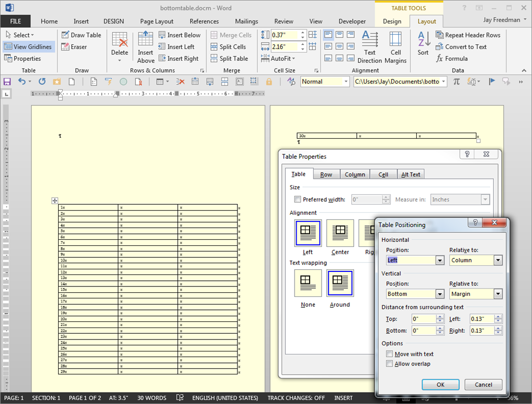This screenshot has width=532, height=404.
Task: Click Insert Below in ribbon
Action: click(x=179, y=35)
